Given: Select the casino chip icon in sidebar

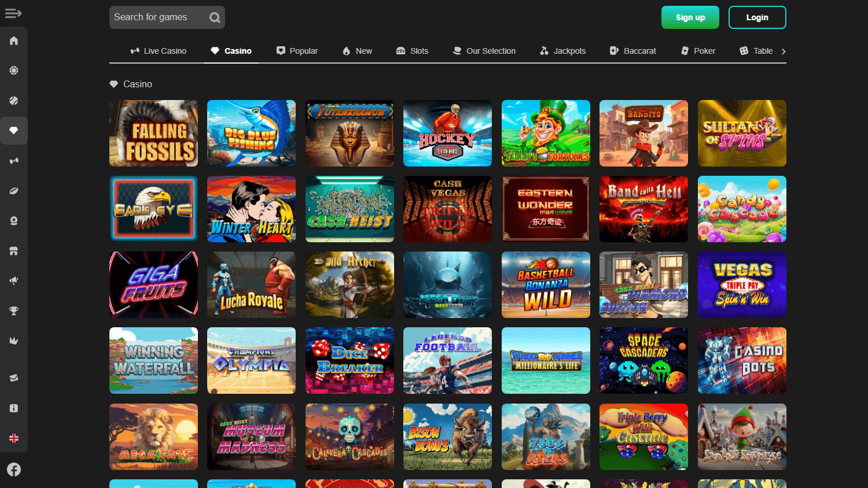Looking at the screenshot, I should 13,70.
